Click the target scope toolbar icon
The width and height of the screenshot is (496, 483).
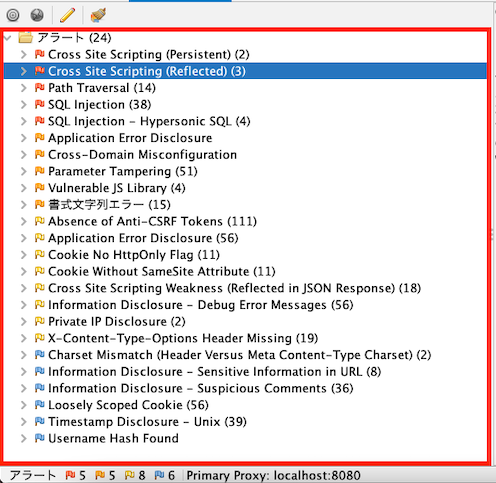click(13, 15)
